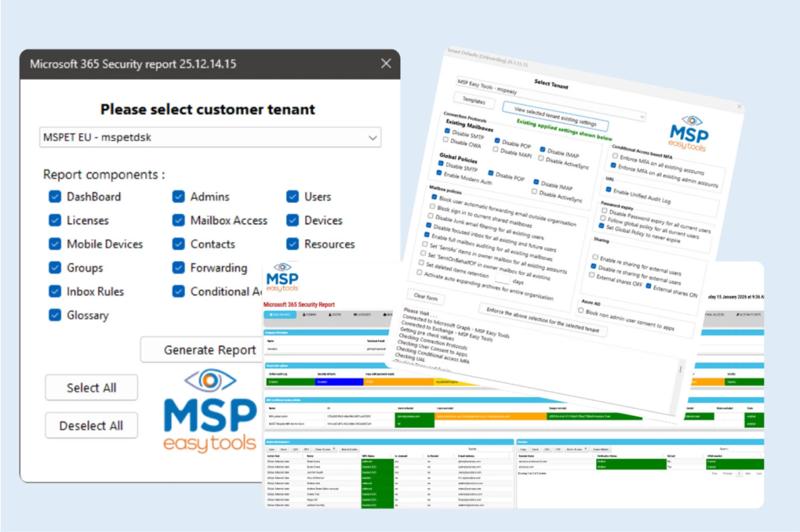Uncheck the Glossary report component
This screenshot has height=532, width=800.
pos(55,315)
